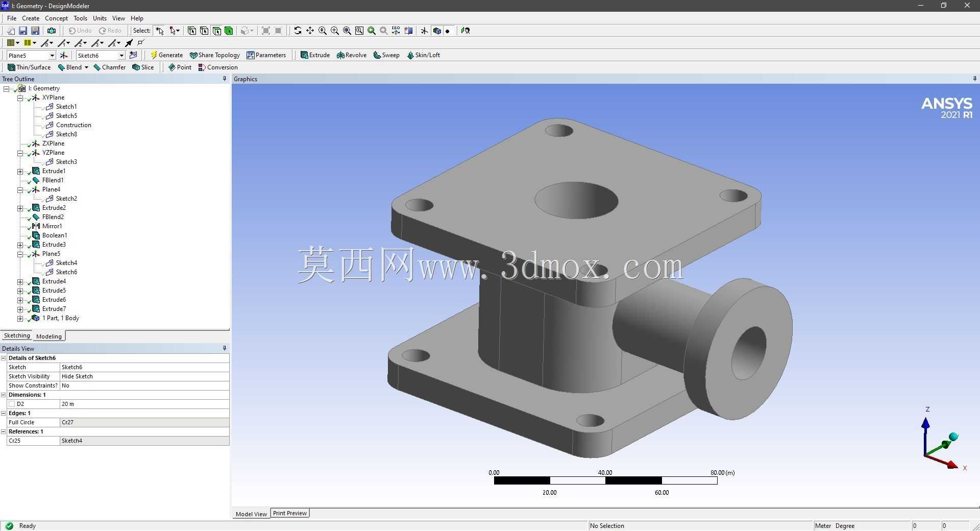
Task: Select the New Selection pointer icon
Action: point(160,31)
